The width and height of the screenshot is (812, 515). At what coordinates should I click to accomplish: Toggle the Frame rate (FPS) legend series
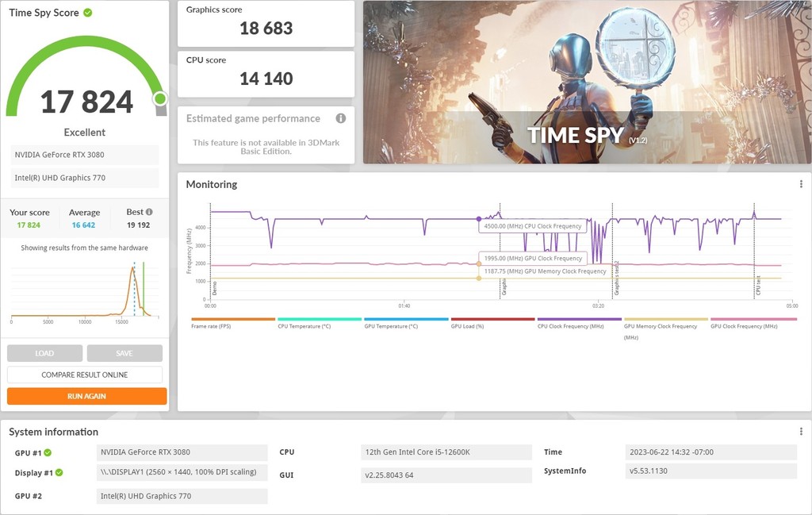[x=211, y=326]
